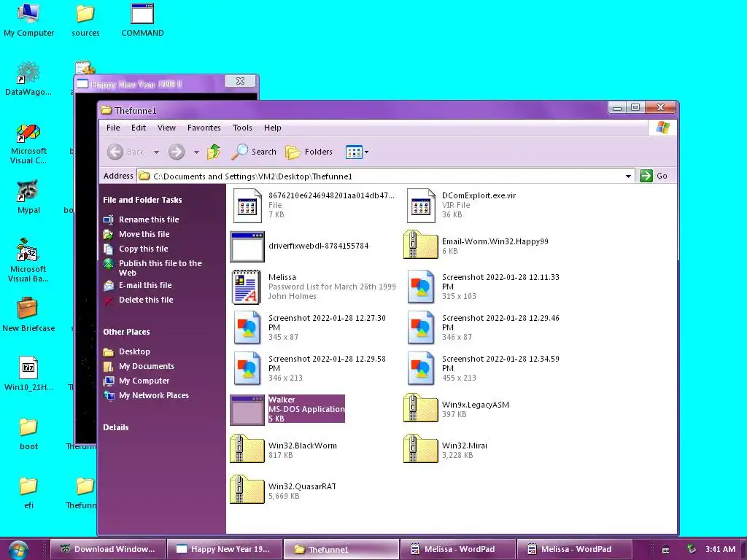
Task: Click Move this file link
Action: [x=144, y=234]
